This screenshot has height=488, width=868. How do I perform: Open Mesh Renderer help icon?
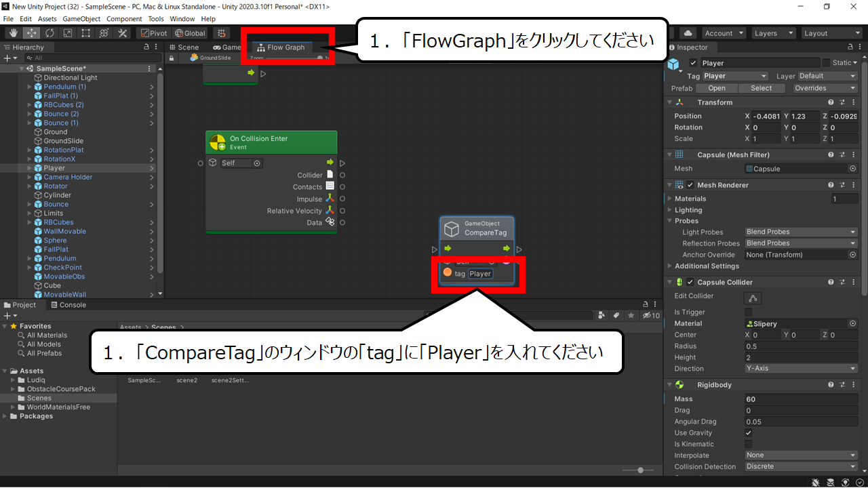[831, 185]
